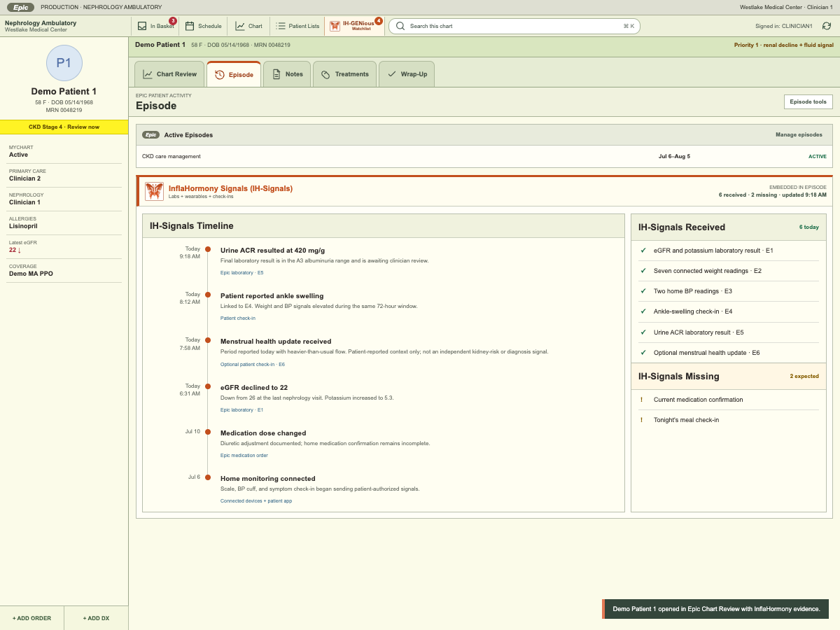Screen dimensions: 840x630
Task: Click the Demo Patient 1 opened notification toast
Action: pos(715,609)
